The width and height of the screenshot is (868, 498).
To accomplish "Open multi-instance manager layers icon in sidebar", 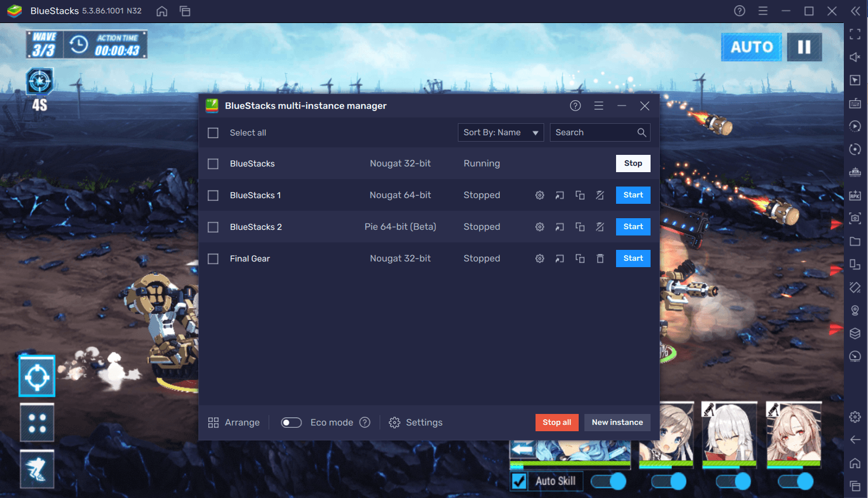I will pos(855,333).
